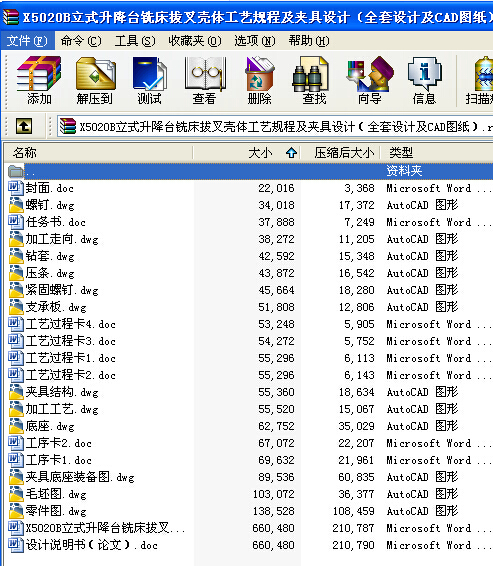Select file 工序卡1.doc
Viewport: 493px width, 566px height.
click(x=58, y=460)
